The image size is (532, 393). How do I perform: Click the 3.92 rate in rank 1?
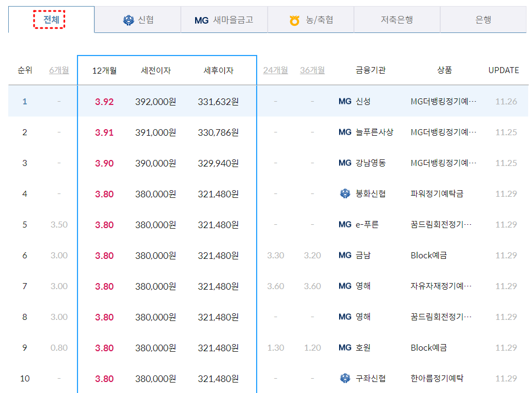click(104, 102)
